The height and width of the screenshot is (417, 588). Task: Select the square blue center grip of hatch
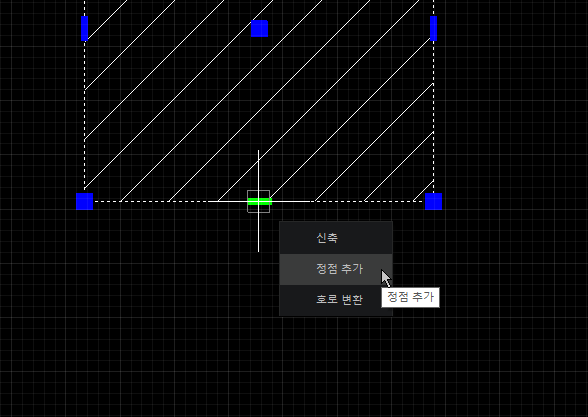pyautogui.click(x=260, y=28)
